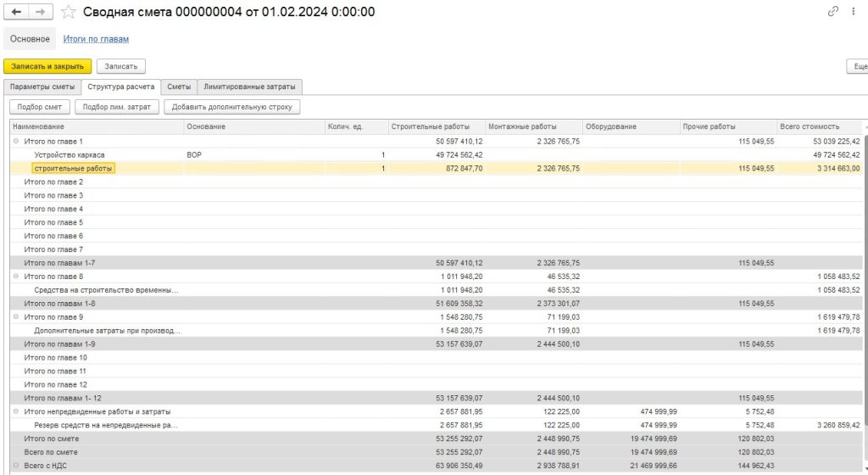868x475 pixels.
Task: Copy document link using chain icon
Action: 832,12
